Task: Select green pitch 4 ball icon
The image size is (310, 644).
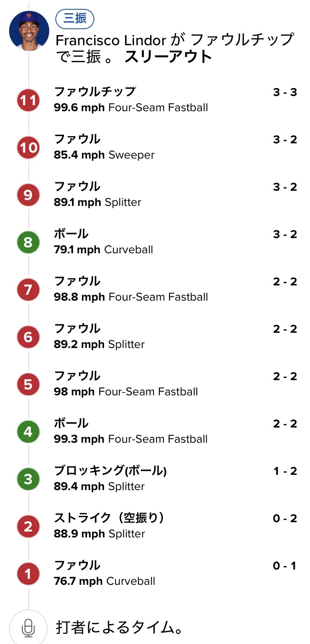Action: pyautogui.click(x=28, y=432)
